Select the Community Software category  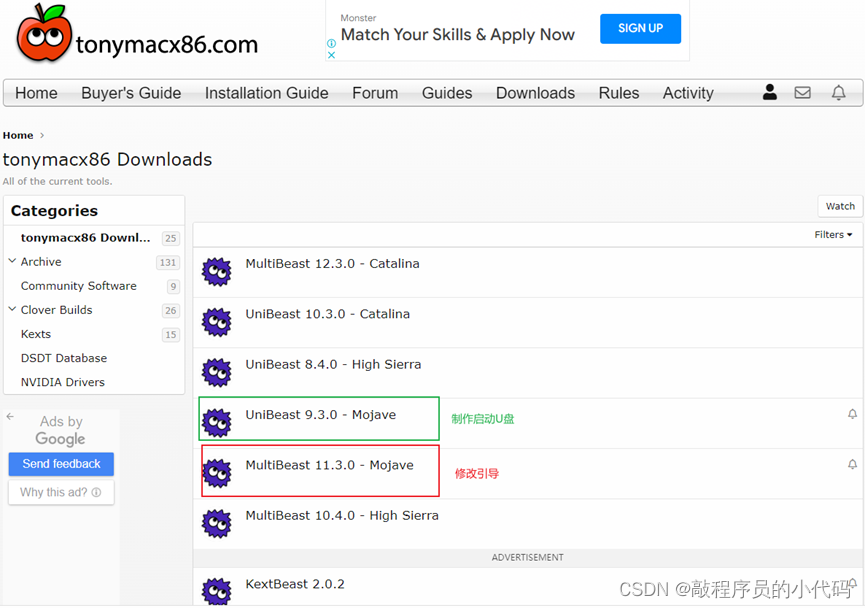78,286
